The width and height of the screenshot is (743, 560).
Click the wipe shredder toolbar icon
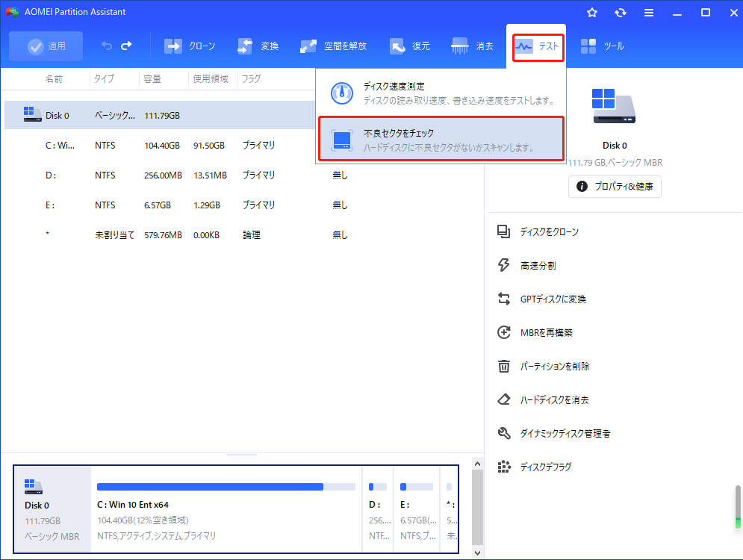(460, 46)
